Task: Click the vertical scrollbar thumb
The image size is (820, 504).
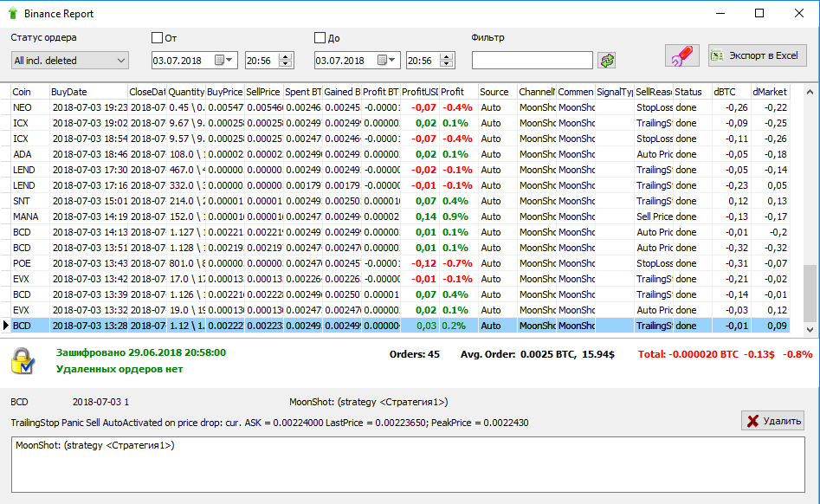Action: click(x=810, y=294)
